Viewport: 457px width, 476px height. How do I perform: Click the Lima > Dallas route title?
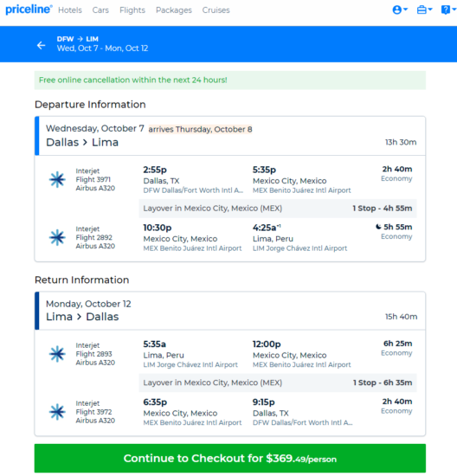click(x=82, y=317)
